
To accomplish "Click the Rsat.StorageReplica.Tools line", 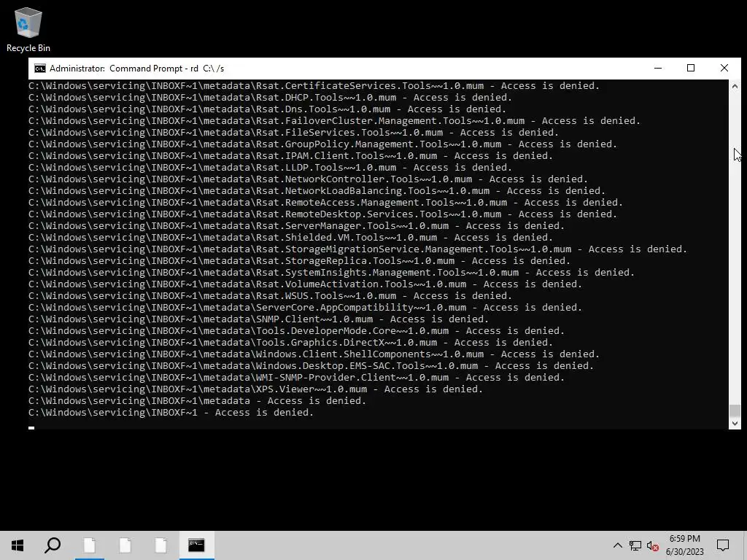I will [x=300, y=261].
